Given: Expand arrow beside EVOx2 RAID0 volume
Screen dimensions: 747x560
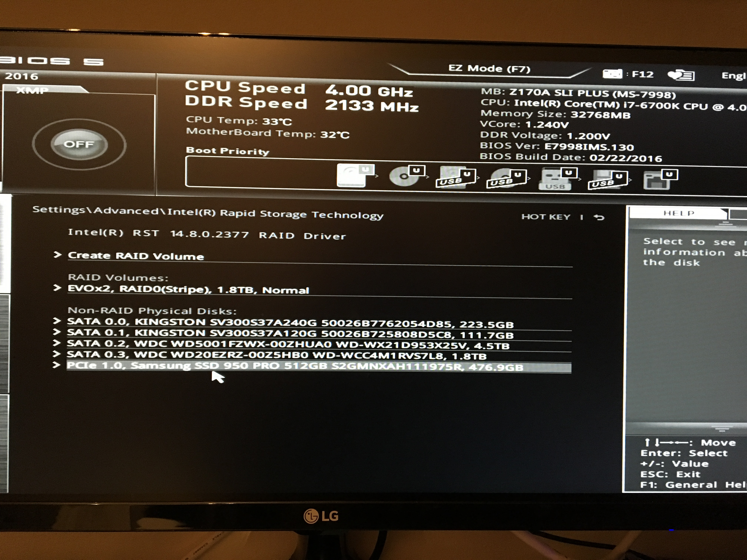Looking at the screenshot, I should [x=57, y=288].
